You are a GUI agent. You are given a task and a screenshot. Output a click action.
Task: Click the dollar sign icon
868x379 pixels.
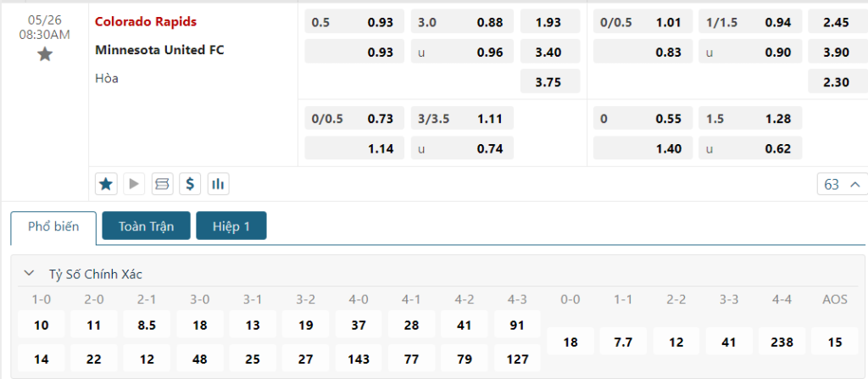[x=190, y=183]
